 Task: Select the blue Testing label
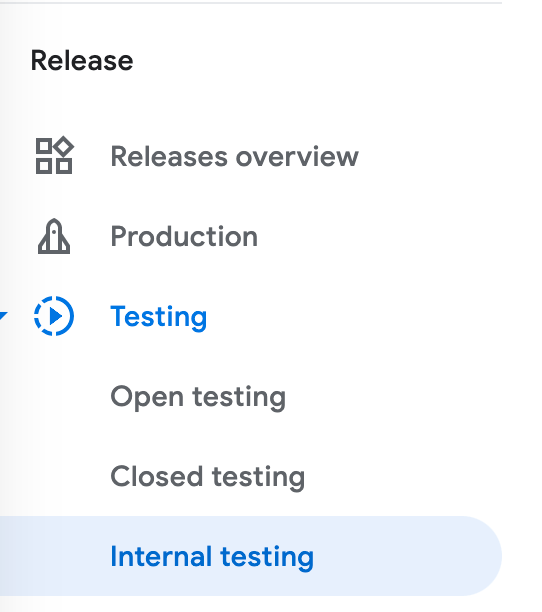tap(159, 317)
